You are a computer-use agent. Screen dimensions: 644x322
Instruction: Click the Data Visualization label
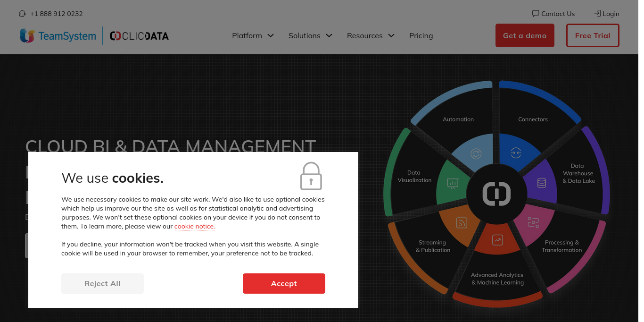(414, 177)
